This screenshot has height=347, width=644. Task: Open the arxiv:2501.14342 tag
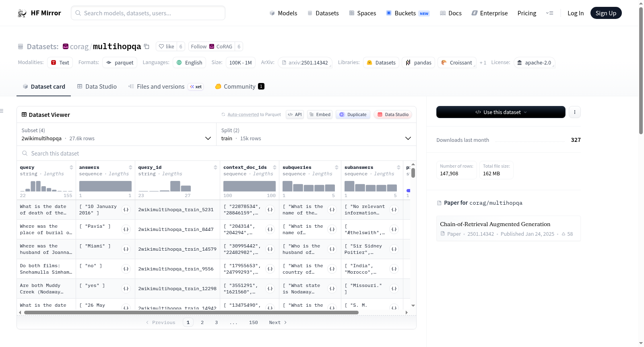(305, 63)
